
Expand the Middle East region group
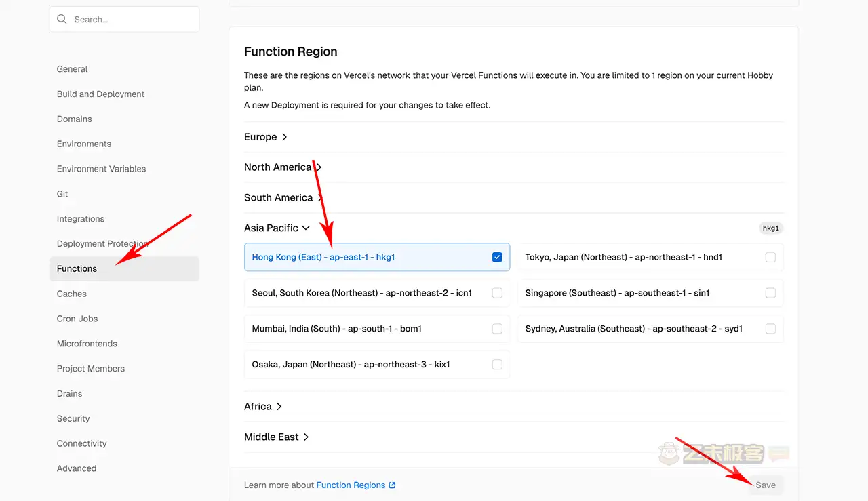pyautogui.click(x=277, y=437)
